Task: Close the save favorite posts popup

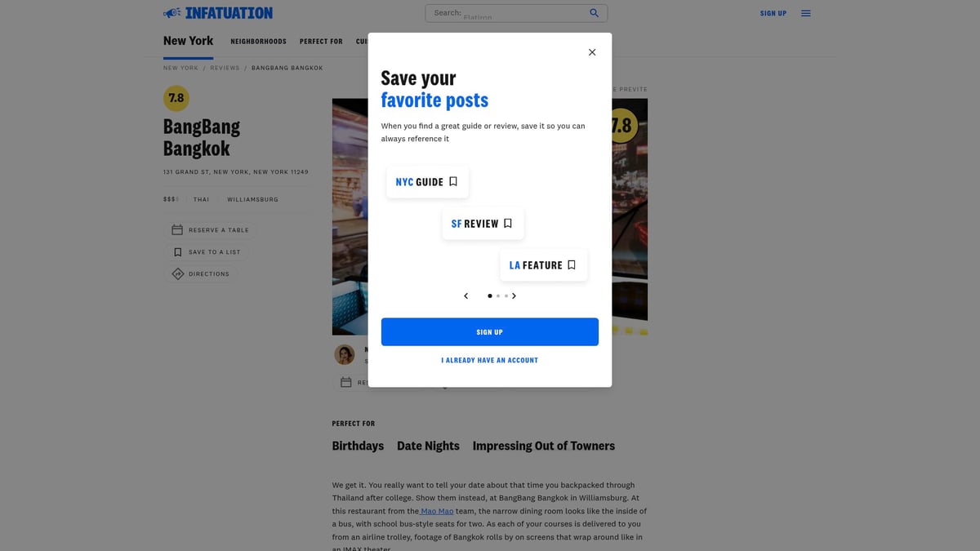Action: (592, 52)
